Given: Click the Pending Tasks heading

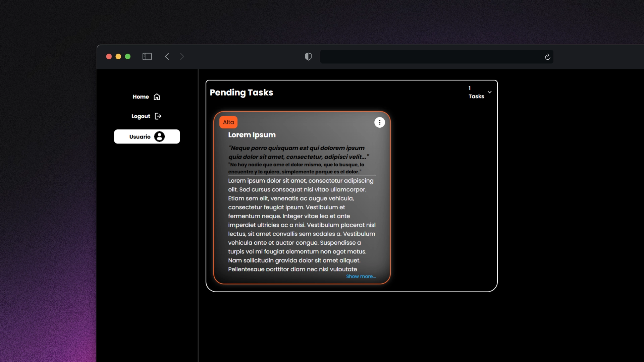Looking at the screenshot, I should [241, 93].
